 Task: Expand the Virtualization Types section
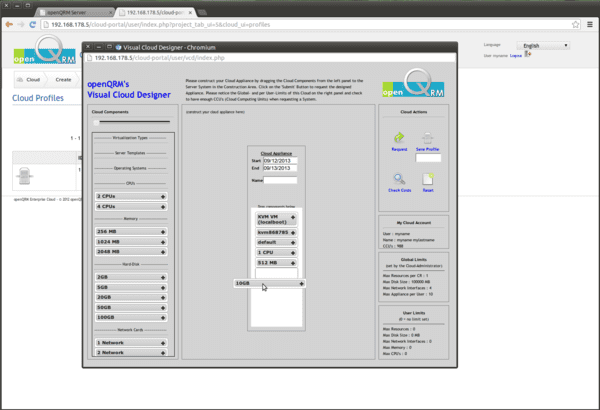tap(130, 138)
